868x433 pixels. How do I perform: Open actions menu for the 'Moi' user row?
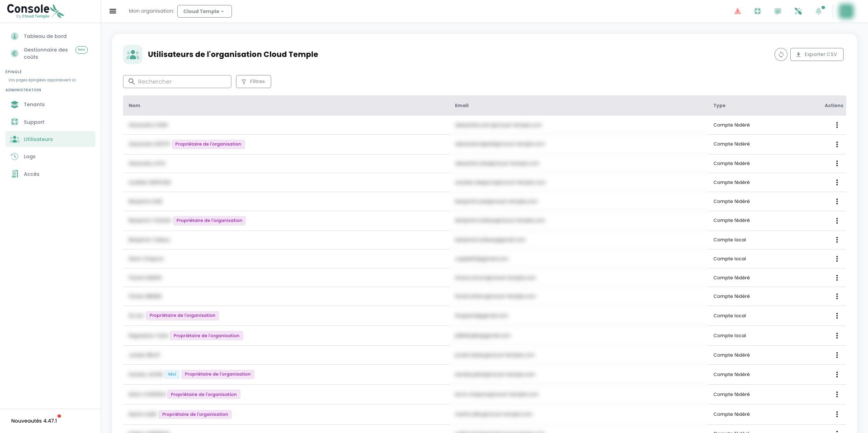pyautogui.click(x=837, y=375)
